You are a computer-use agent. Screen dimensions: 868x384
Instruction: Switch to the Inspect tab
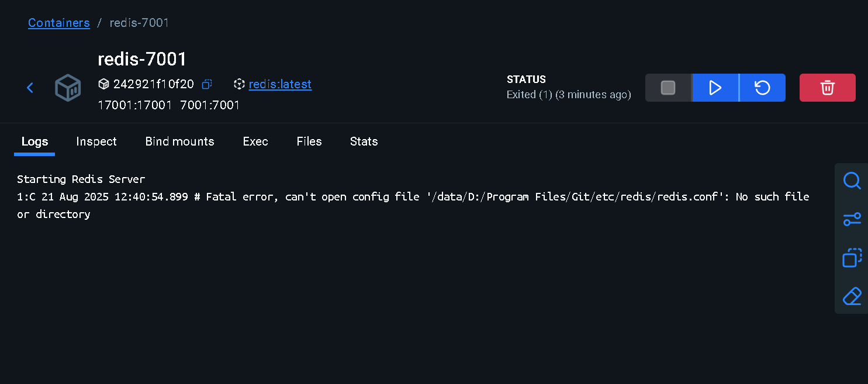[x=96, y=141]
